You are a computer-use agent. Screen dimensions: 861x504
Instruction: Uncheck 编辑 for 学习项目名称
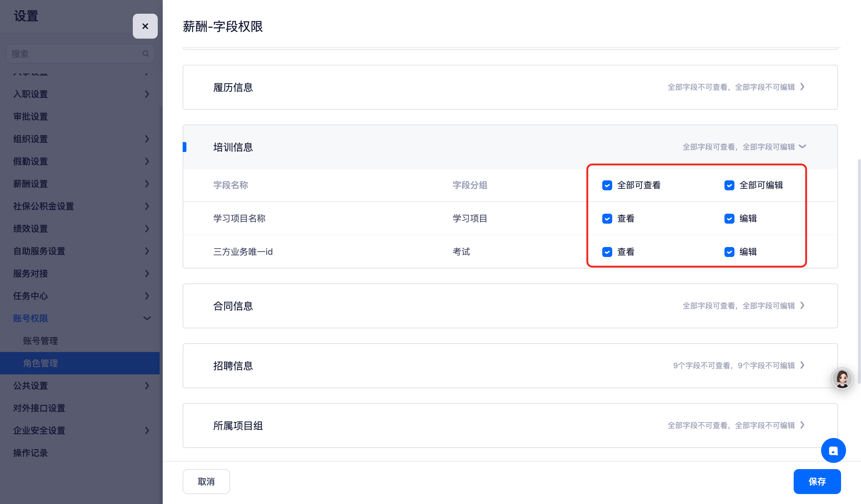[729, 219]
